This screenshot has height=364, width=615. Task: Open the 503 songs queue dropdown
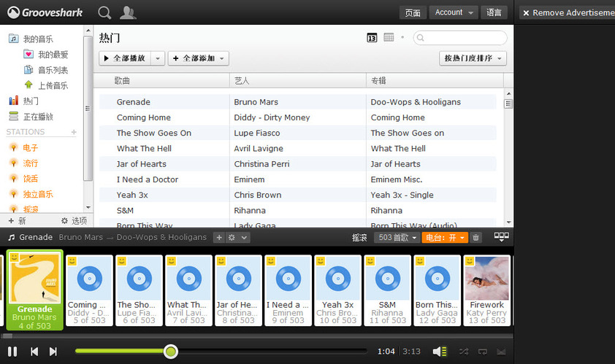pyautogui.click(x=397, y=238)
